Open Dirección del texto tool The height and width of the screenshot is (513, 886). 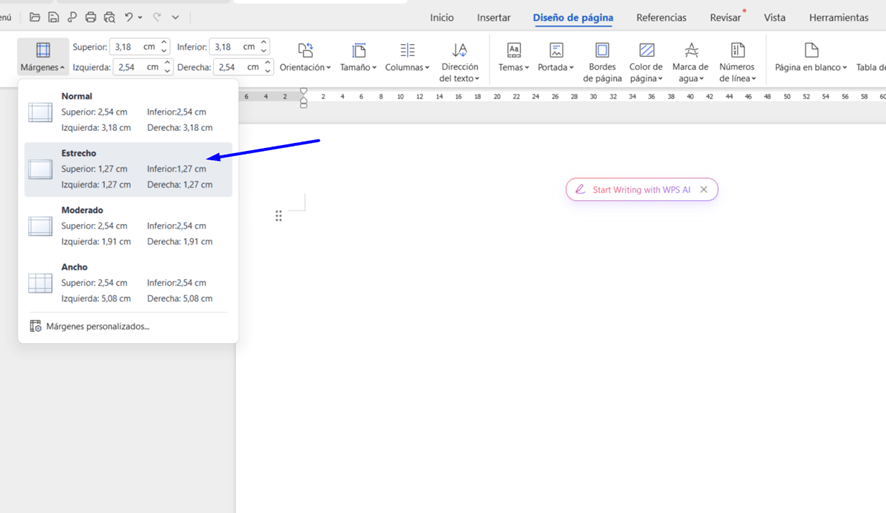[459, 51]
